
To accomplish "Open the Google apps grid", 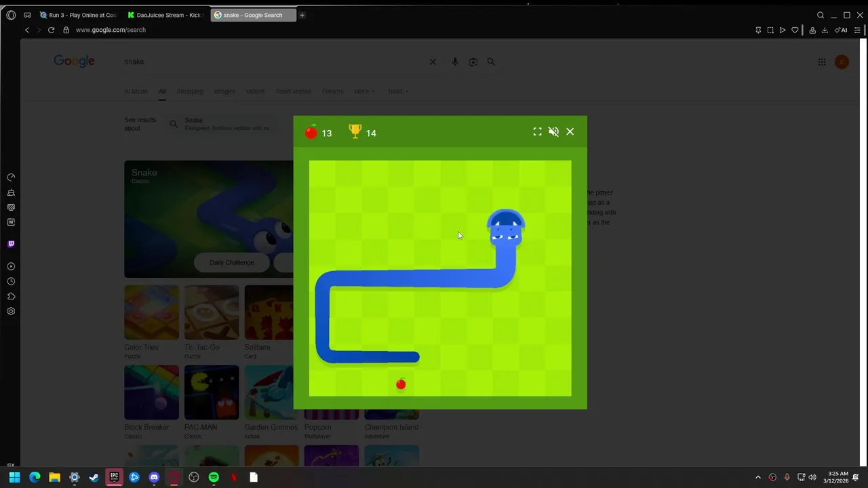I will pos(822,62).
